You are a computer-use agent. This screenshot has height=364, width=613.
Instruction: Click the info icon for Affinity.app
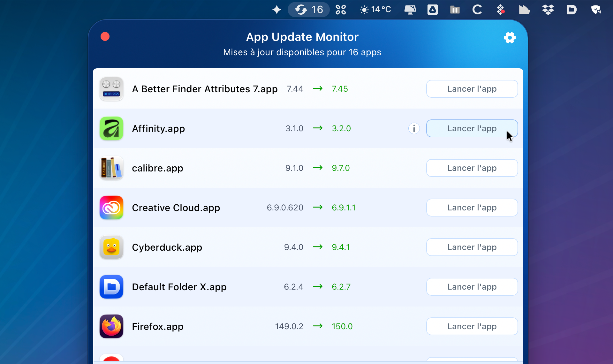pos(414,128)
